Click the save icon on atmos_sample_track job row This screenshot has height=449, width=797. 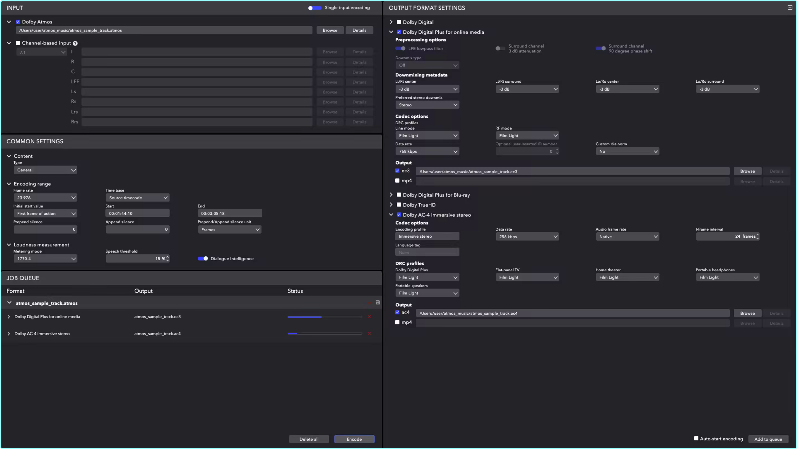(x=378, y=303)
